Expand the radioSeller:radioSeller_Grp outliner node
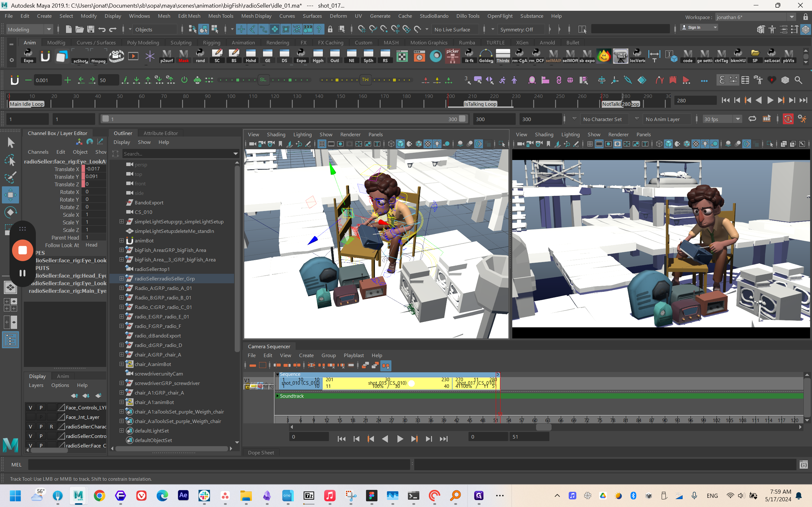812x507 pixels. coord(121,278)
